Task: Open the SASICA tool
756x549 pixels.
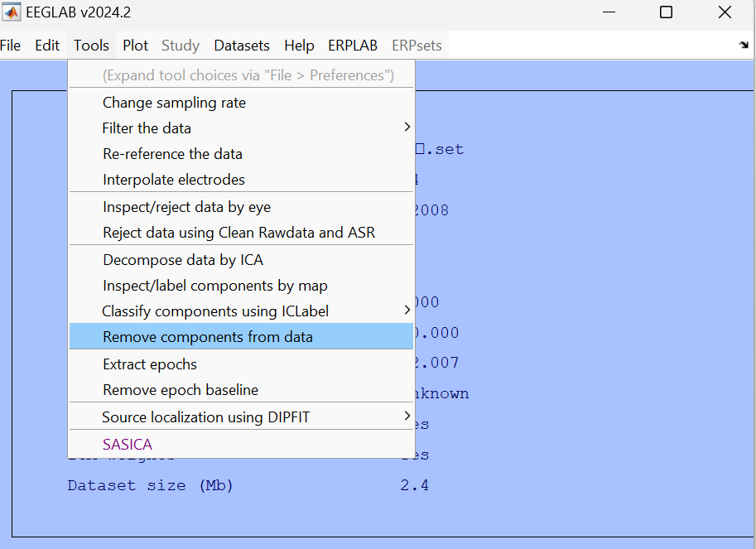Action: [242, 444]
